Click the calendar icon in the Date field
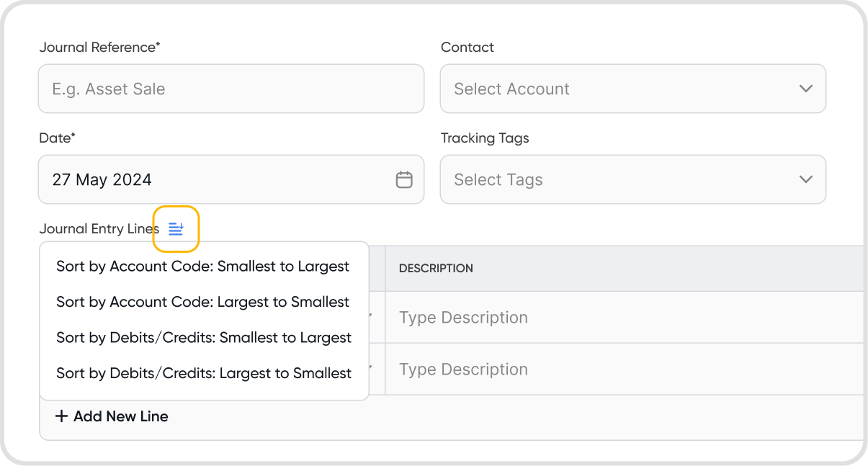The height and width of the screenshot is (466, 868). coord(404,179)
